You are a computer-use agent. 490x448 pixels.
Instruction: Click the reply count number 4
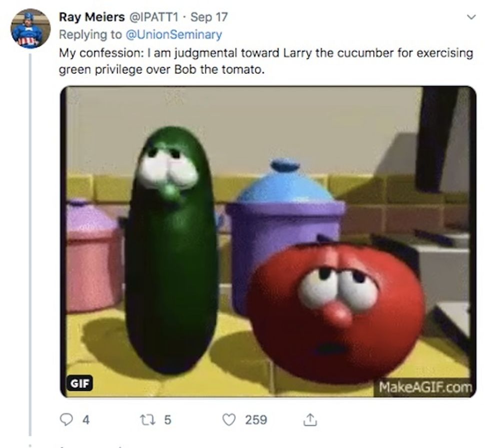86,420
